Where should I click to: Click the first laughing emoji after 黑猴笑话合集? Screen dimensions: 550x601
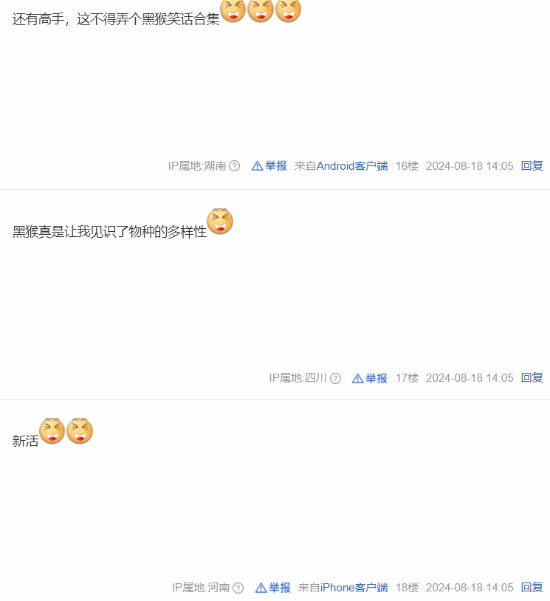coord(233,10)
